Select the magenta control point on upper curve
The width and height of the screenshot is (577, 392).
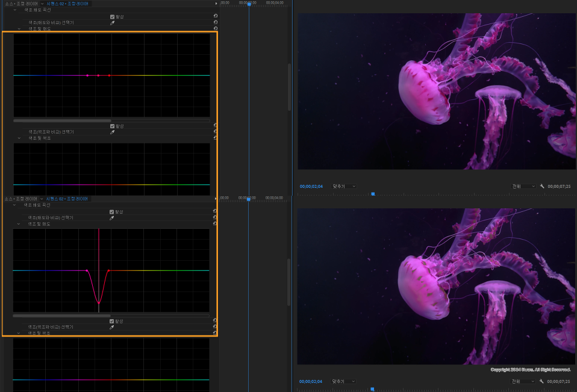tap(87, 75)
